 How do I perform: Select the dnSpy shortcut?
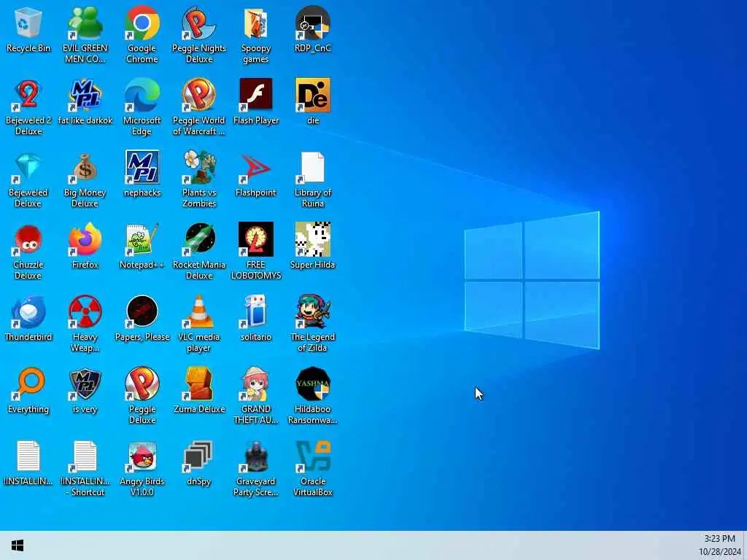tap(198, 456)
